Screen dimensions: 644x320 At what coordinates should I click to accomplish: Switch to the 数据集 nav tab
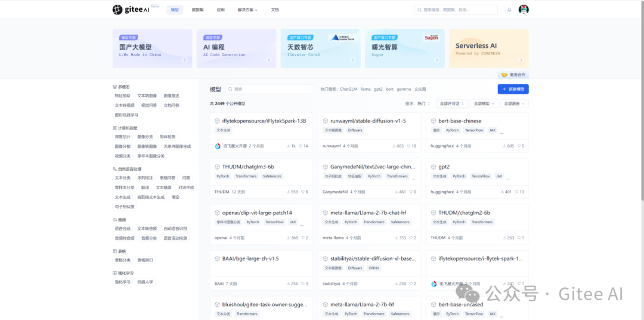pyautogui.click(x=197, y=10)
